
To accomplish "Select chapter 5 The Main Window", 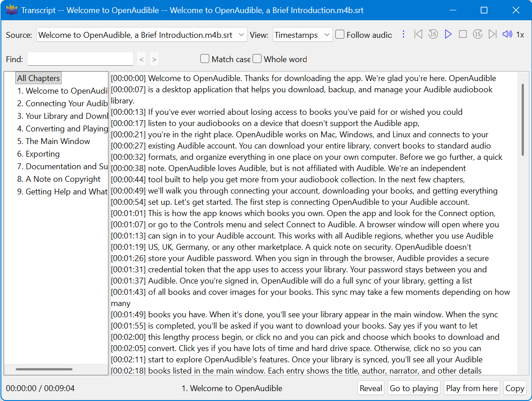I will 54,141.
